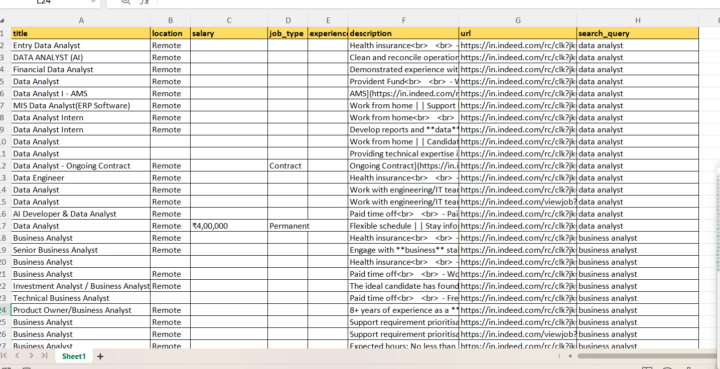Select 'Remote' in the Data Engineer row

[170, 178]
